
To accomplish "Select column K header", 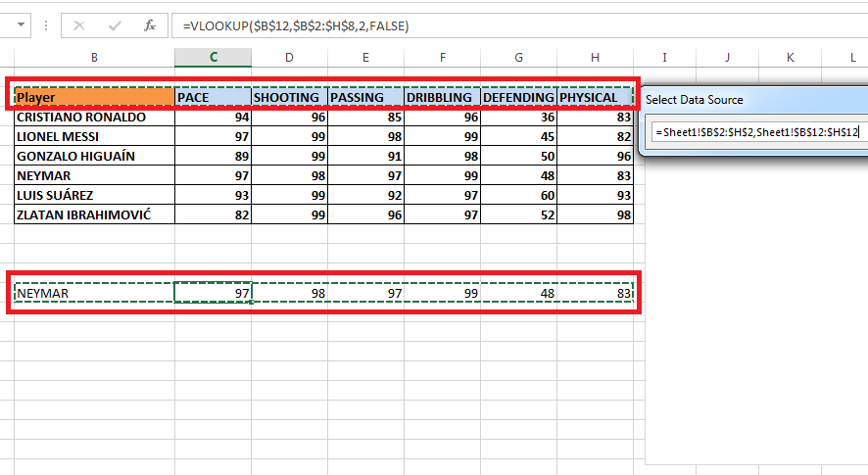I will click(790, 58).
